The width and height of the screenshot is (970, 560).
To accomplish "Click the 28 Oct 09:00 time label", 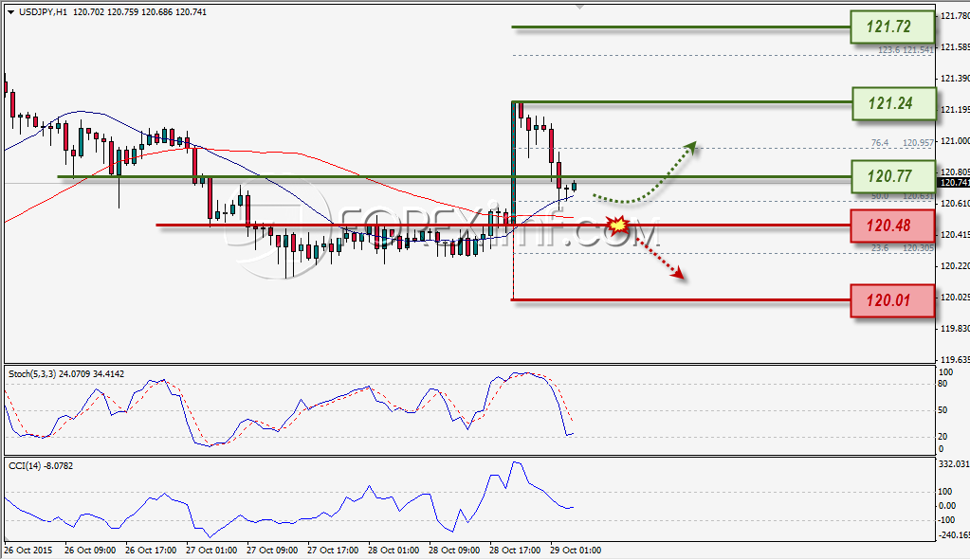I will pyautogui.click(x=453, y=551).
